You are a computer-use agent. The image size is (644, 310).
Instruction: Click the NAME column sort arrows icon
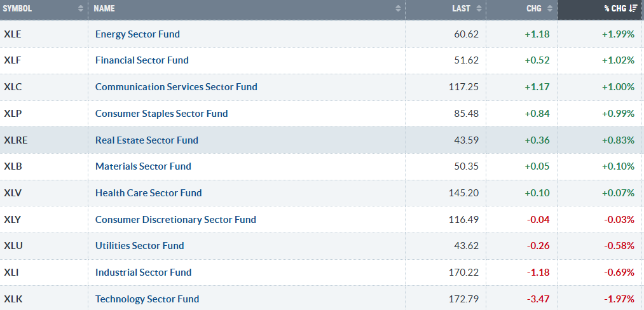click(398, 9)
